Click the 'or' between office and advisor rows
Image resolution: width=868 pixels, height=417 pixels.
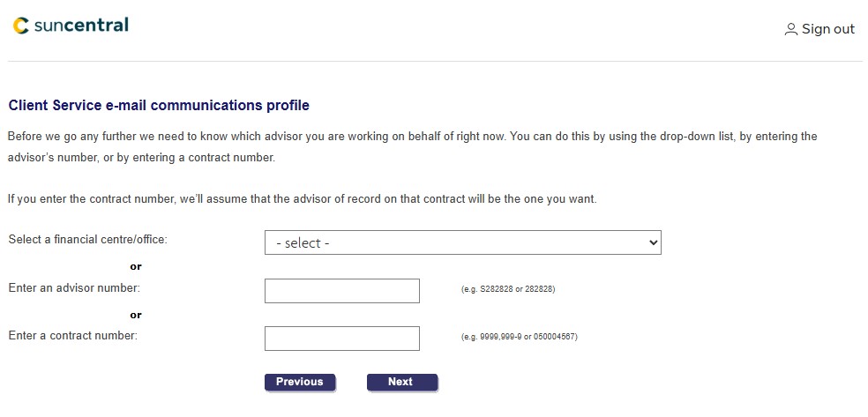click(136, 266)
